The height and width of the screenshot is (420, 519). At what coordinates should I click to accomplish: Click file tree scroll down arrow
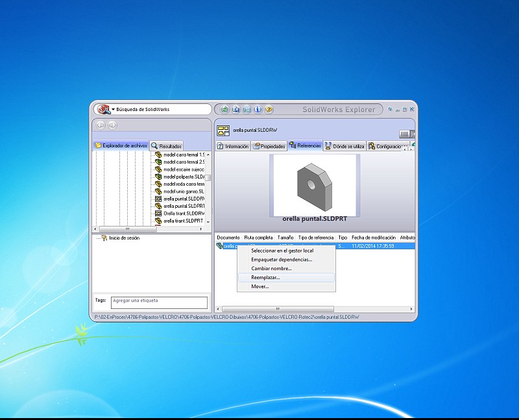[208, 222]
